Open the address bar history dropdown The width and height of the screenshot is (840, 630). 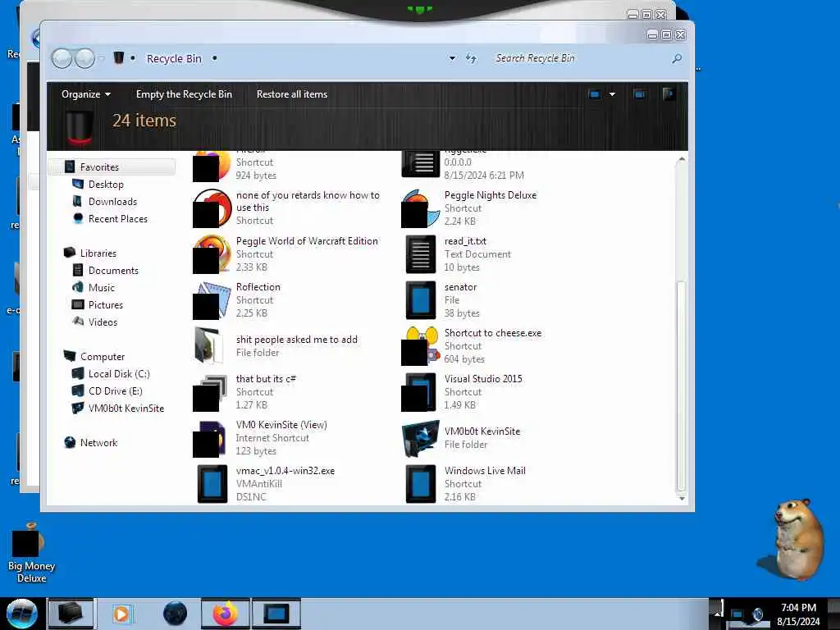point(452,58)
